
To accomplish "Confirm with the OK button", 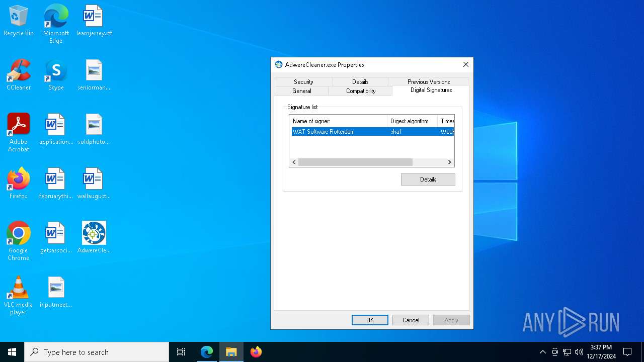I will (x=370, y=320).
